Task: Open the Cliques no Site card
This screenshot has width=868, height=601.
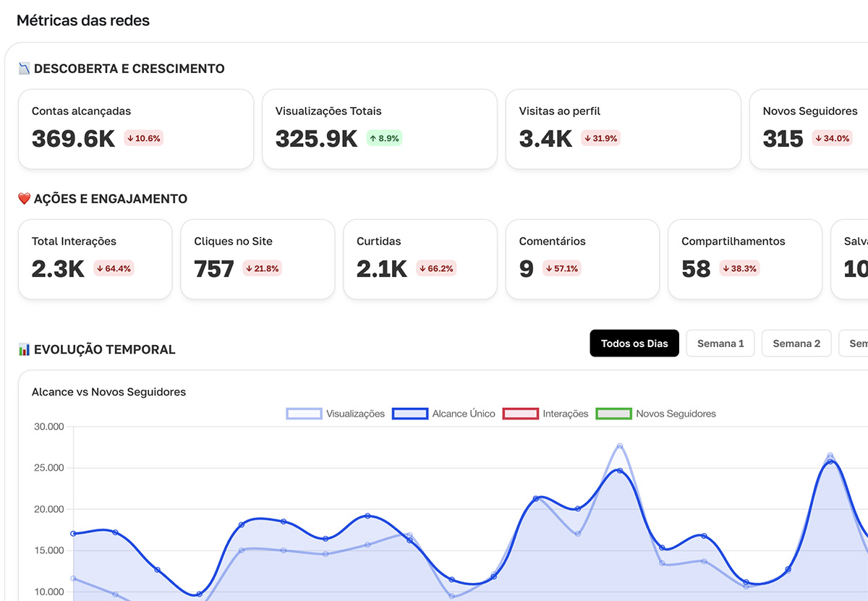Action: point(258,260)
